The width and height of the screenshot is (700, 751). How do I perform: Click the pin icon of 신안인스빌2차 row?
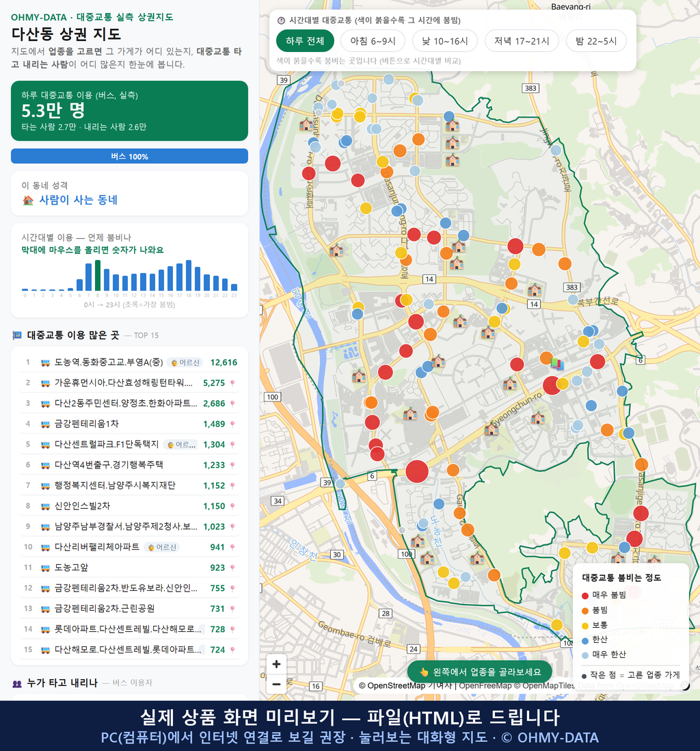tap(232, 506)
